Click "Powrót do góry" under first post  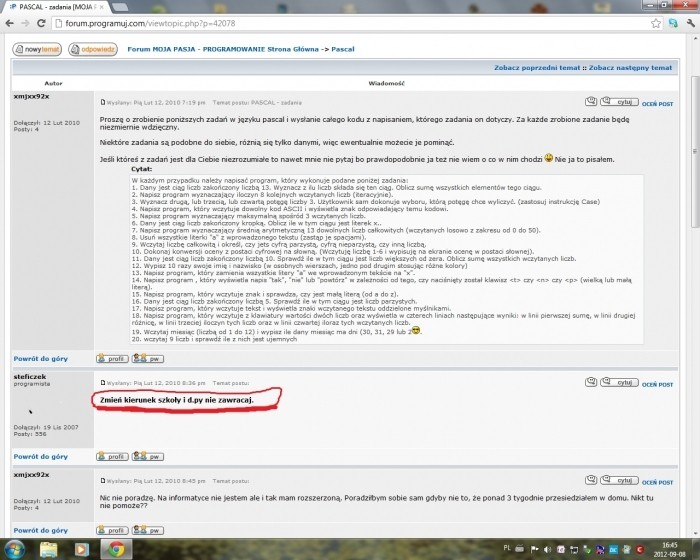(x=41, y=358)
